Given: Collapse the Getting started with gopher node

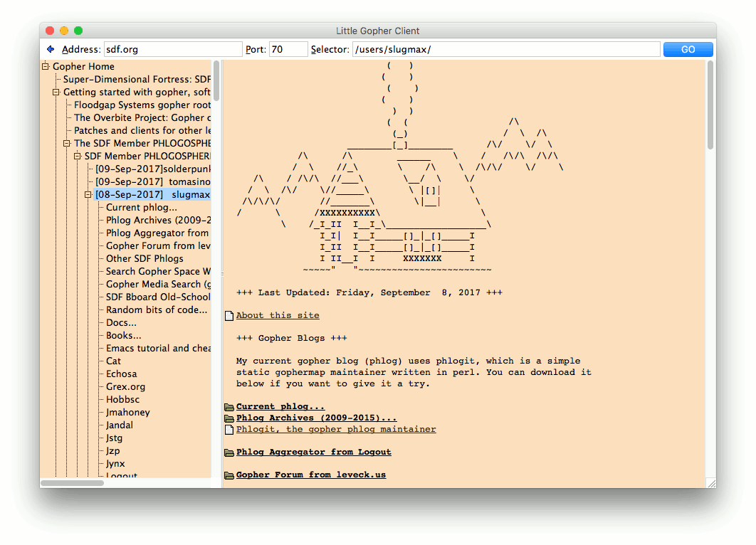Looking at the screenshot, I should point(56,92).
